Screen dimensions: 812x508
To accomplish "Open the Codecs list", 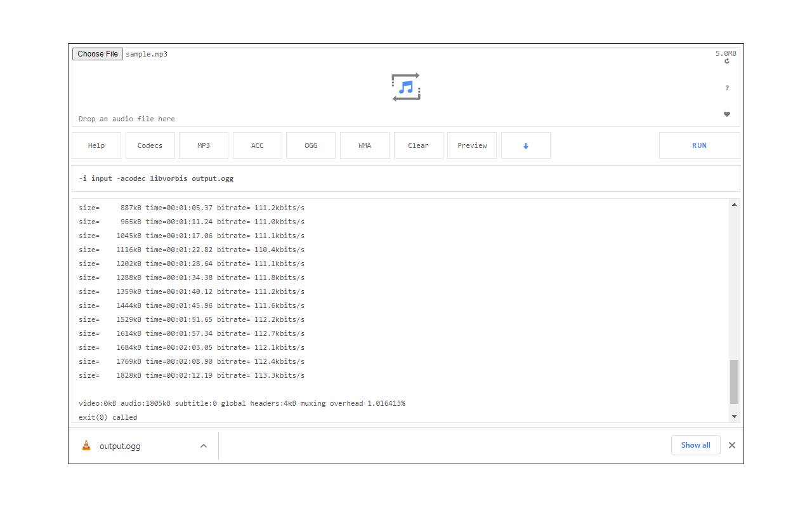I will pos(150,145).
